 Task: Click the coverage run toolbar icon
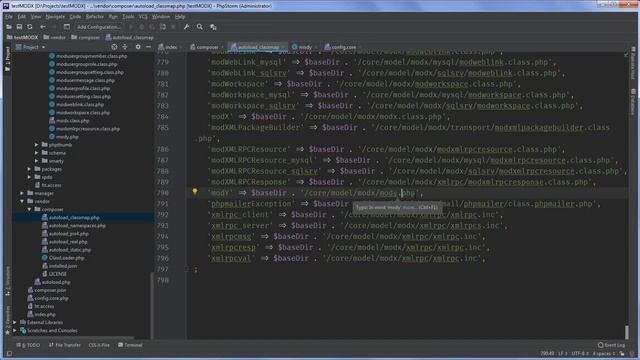click(x=163, y=27)
